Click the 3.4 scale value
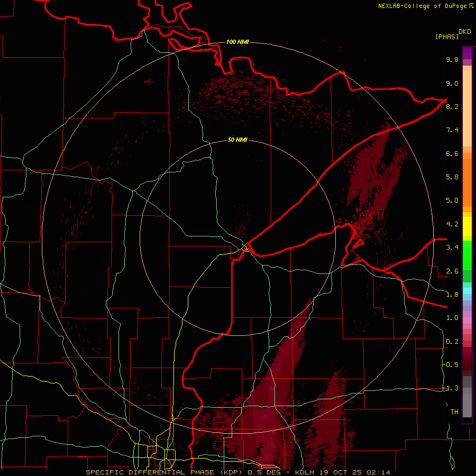Viewport: 476px width, 476px height. 452,248
